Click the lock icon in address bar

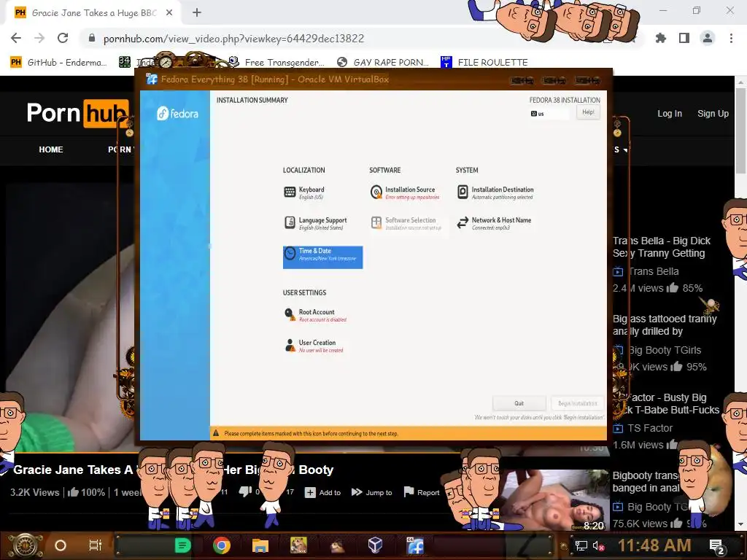92,38
